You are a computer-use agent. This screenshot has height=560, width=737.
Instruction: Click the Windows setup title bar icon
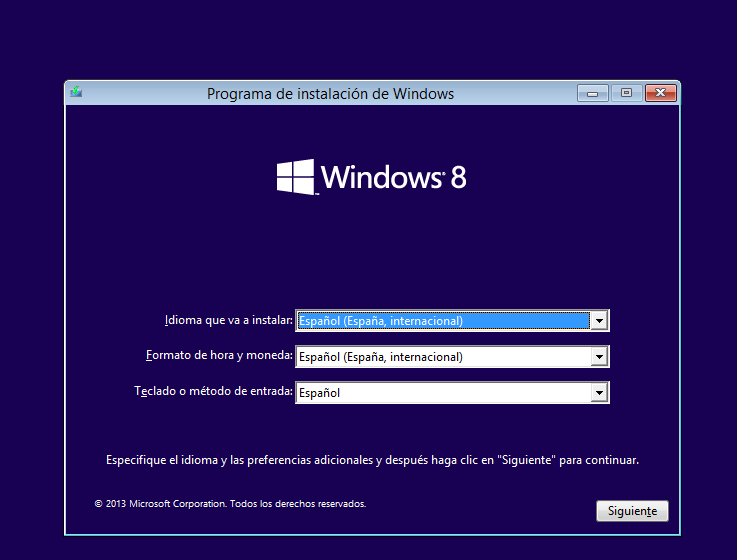pyautogui.click(x=76, y=92)
